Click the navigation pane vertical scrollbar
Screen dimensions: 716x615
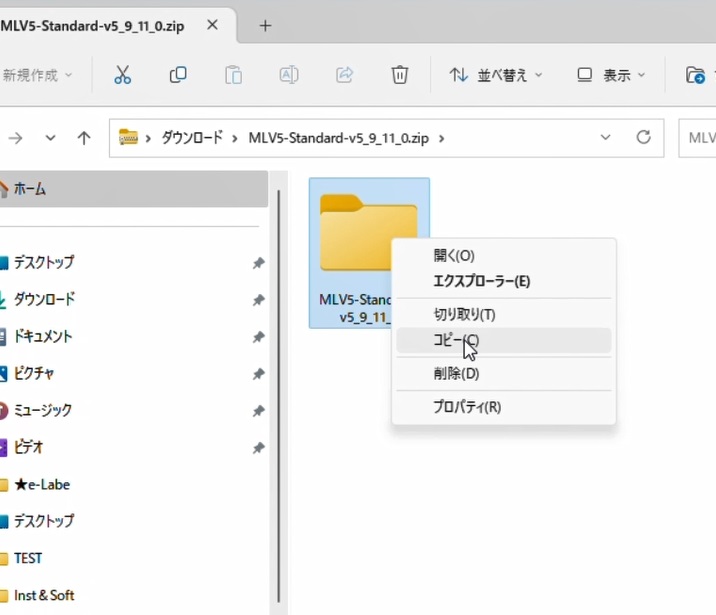[x=279, y=396]
